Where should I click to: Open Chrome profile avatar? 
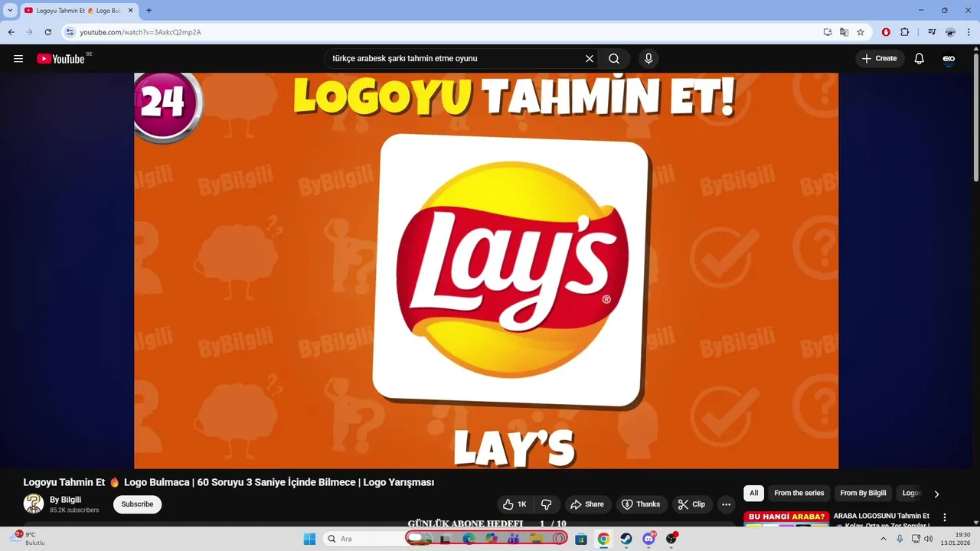click(950, 32)
